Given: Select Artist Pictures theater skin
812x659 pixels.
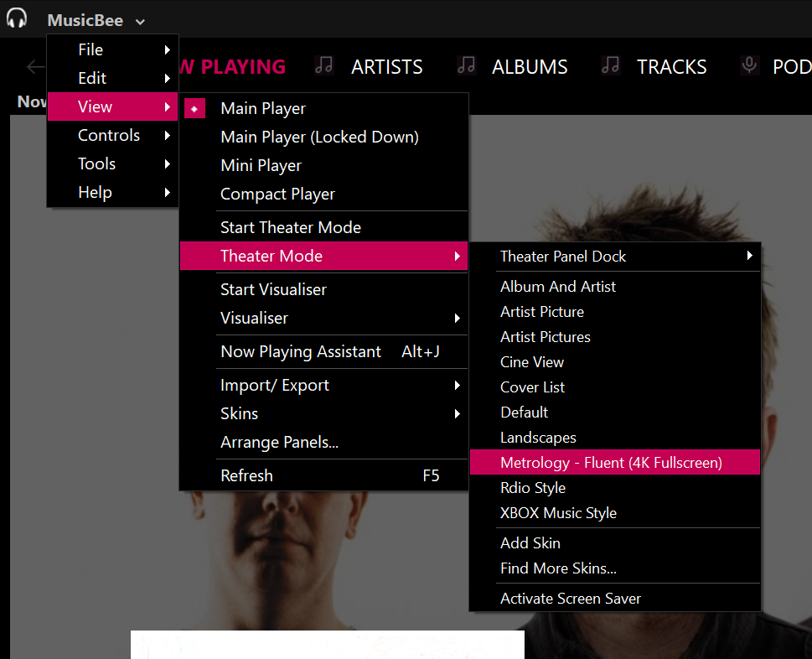Looking at the screenshot, I should pos(615,337).
